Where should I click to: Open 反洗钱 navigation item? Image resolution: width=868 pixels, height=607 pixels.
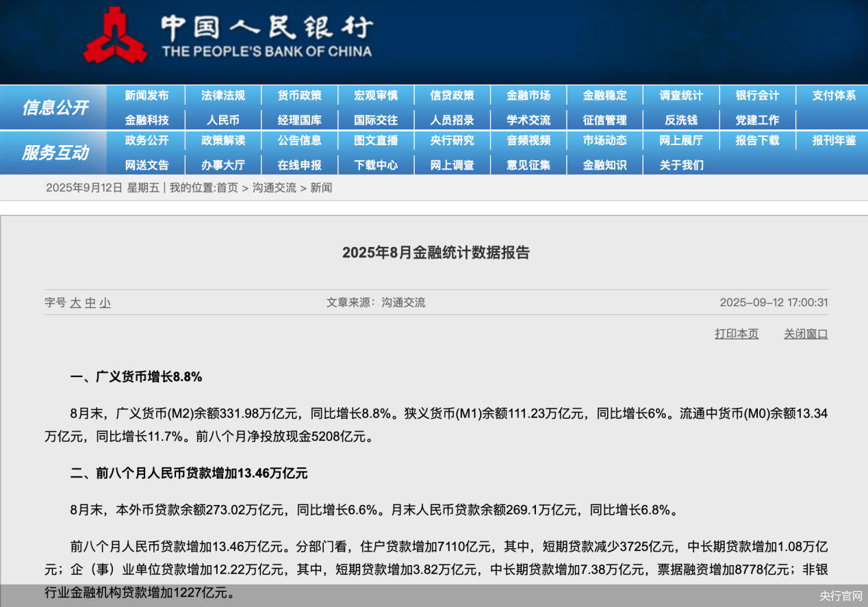680,120
